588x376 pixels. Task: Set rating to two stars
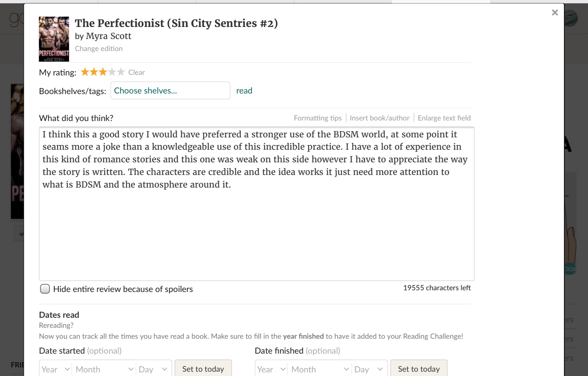coord(94,72)
